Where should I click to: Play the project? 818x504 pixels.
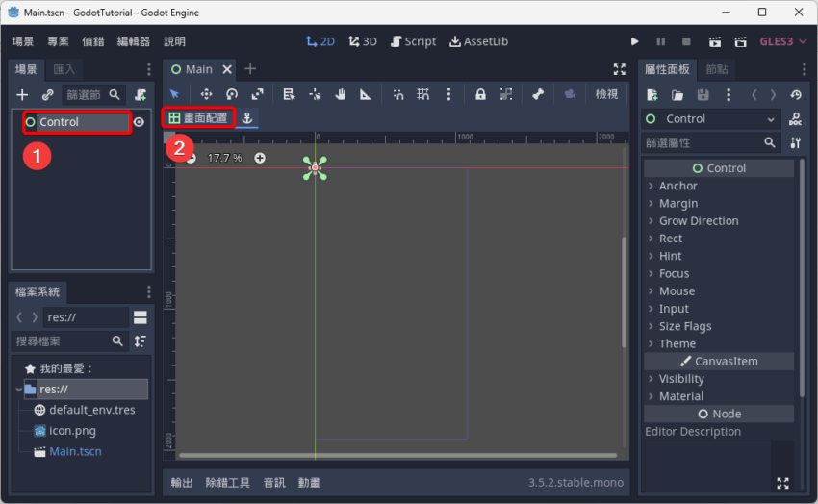pyautogui.click(x=634, y=41)
